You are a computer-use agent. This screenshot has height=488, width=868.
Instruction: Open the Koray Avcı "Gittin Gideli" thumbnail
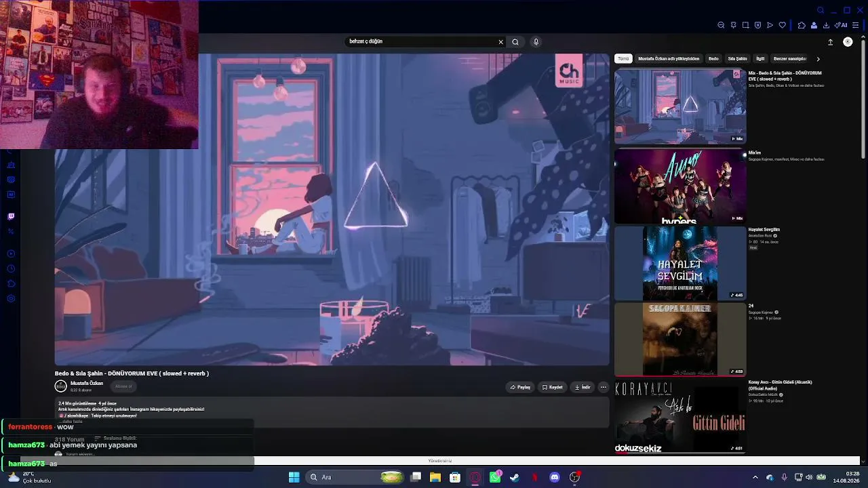click(x=680, y=416)
